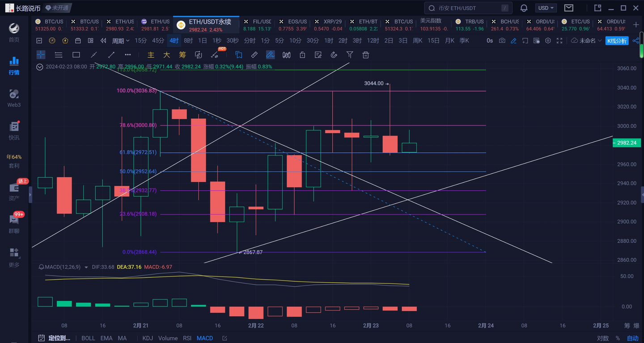The width and height of the screenshot is (644, 343).
Task: Open the Web3 sidebar section
Action: coord(14,98)
